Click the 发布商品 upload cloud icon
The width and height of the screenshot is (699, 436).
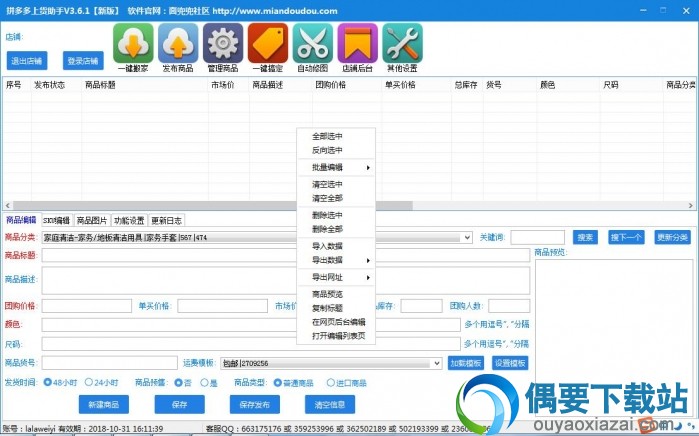tap(178, 43)
